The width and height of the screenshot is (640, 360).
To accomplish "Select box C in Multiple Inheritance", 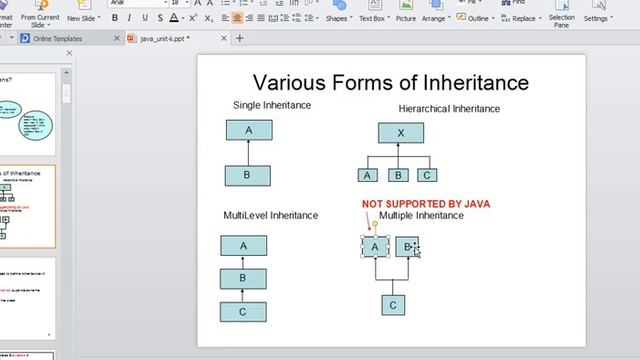I will click(x=393, y=305).
